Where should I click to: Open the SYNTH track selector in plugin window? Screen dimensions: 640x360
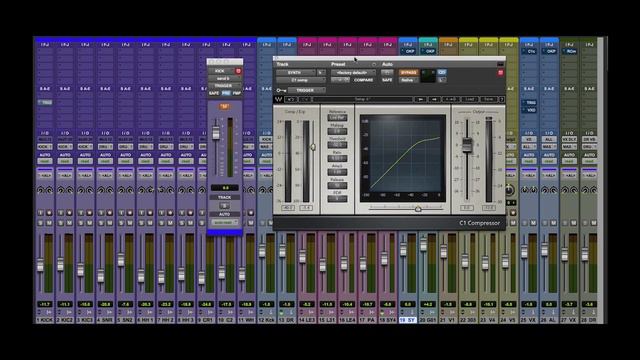(x=296, y=72)
